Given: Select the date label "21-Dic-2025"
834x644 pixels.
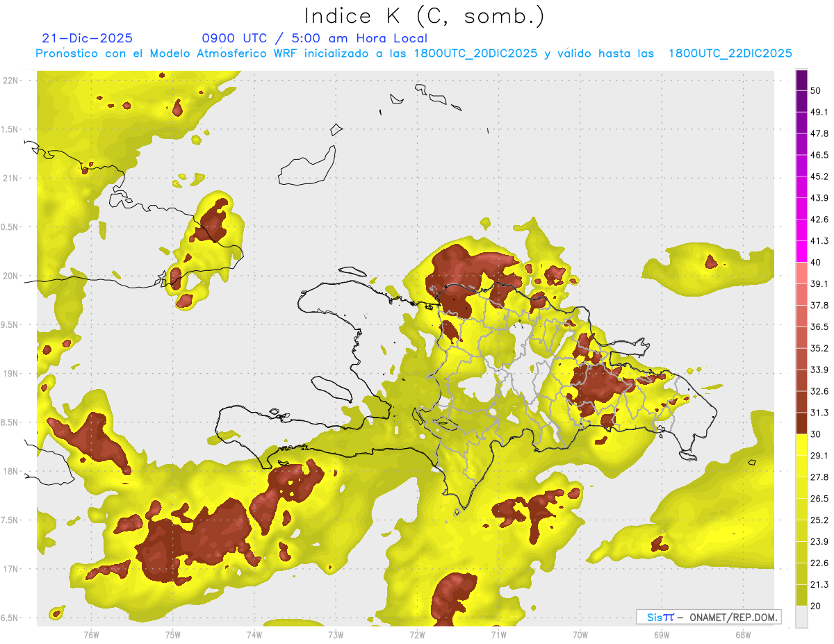Looking at the screenshot, I should coord(87,38).
